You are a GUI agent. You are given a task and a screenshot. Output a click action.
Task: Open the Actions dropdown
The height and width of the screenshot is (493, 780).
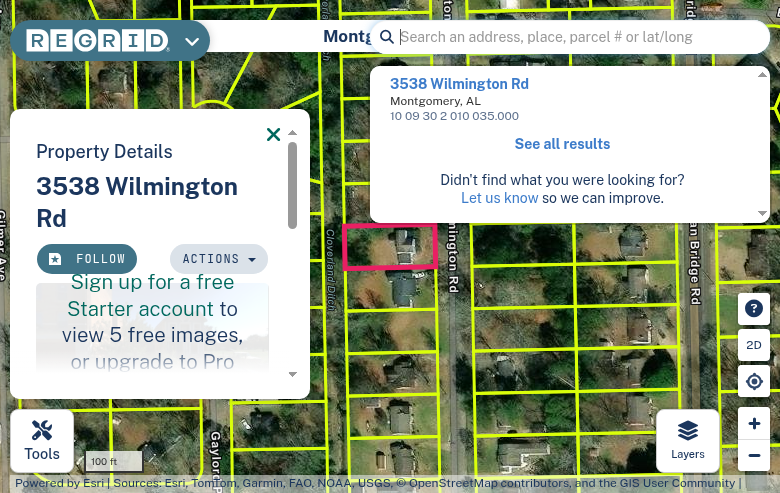tap(219, 259)
